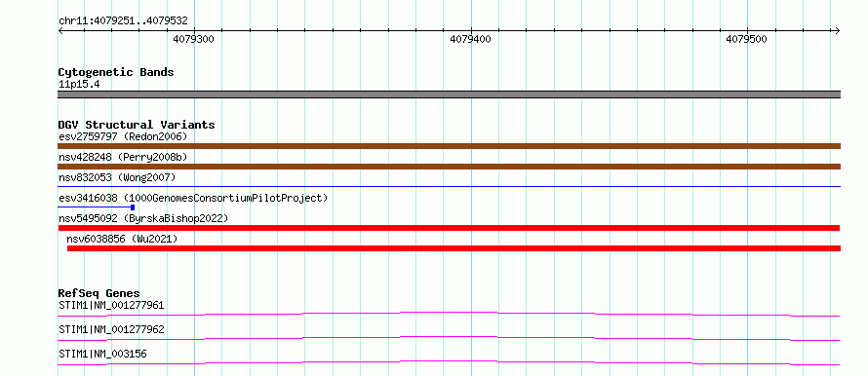
Task: Select the red nsv5495092 variant bar
Action: (449, 228)
